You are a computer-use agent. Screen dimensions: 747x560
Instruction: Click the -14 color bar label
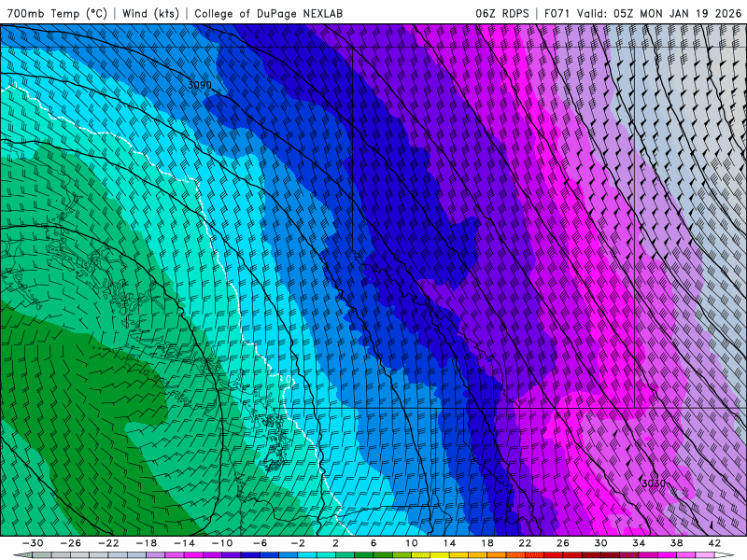coord(184,543)
